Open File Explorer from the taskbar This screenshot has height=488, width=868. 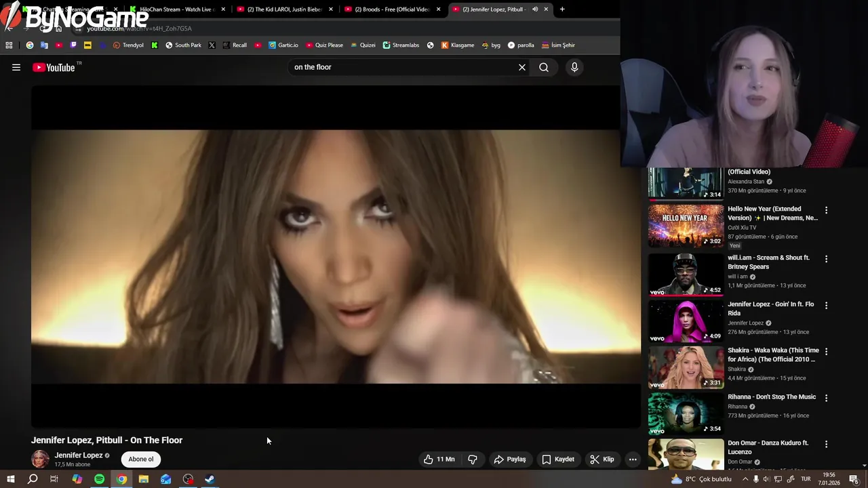pyautogui.click(x=143, y=479)
